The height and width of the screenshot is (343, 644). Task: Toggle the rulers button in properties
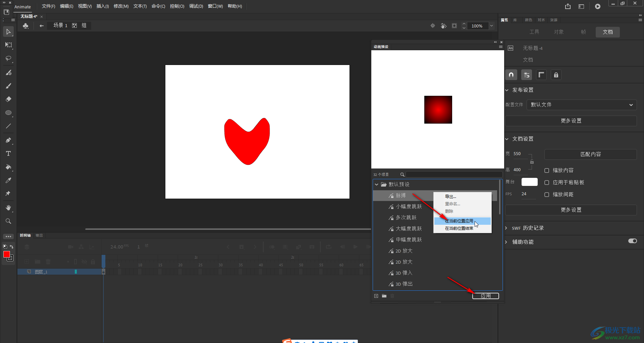coord(541,75)
